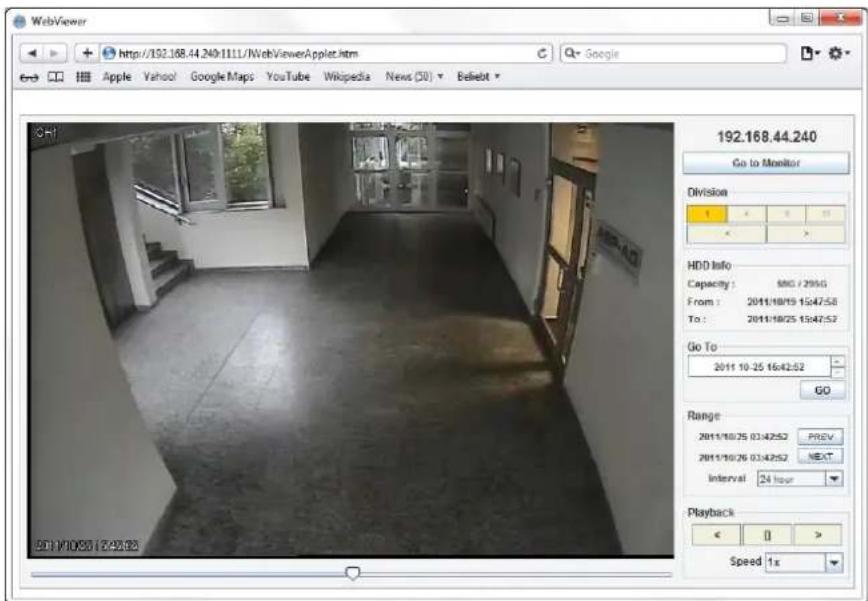
Task: Click the browser forward arrow button
Action: pos(54,53)
